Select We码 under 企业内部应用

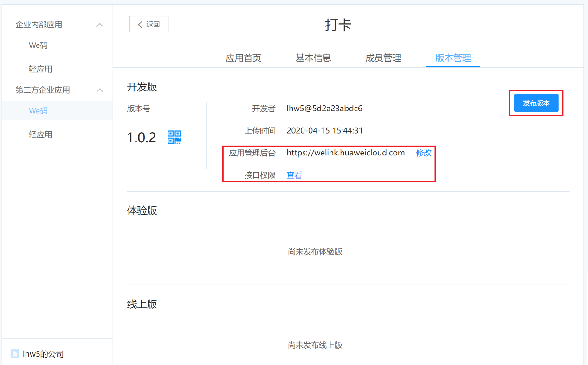pos(38,45)
